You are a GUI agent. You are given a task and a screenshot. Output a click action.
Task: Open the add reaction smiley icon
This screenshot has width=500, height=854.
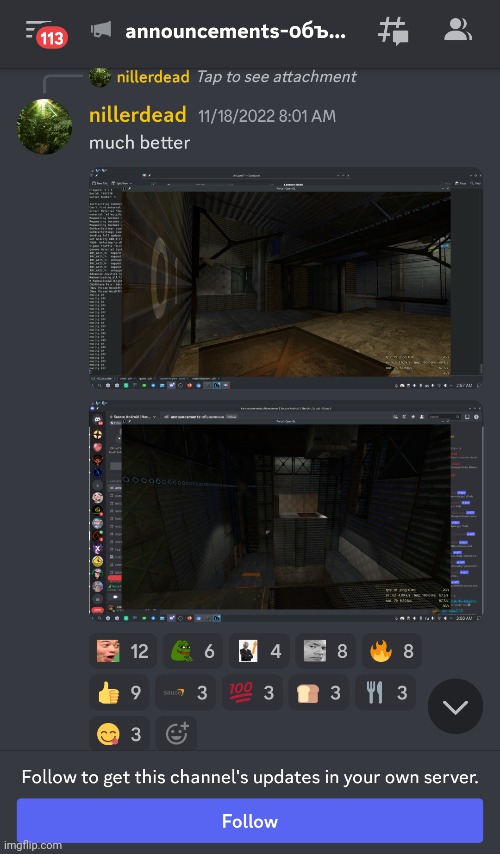pyautogui.click(x=176, y=734)
